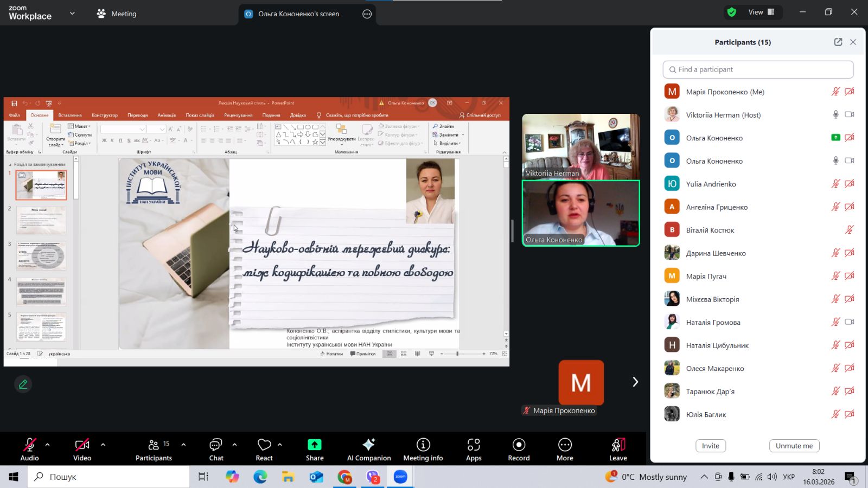Unmute microphone using Audio button

[x=29, y=449]
